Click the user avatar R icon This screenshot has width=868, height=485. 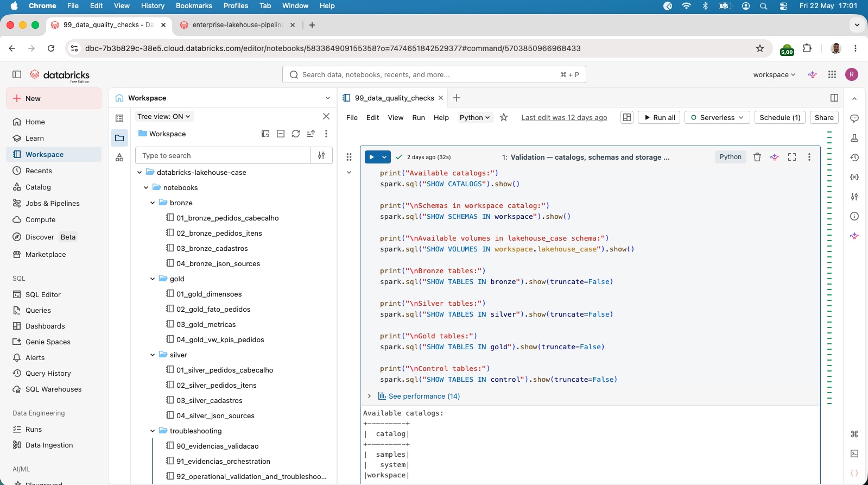(x=852, y=74)
